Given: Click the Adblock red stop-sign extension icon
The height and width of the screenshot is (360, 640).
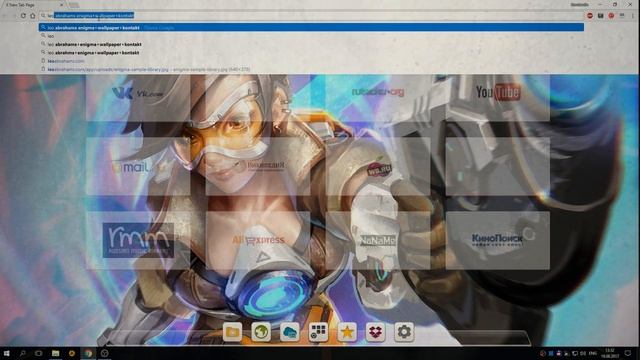Looking at the screenshot, I should 590,16.
